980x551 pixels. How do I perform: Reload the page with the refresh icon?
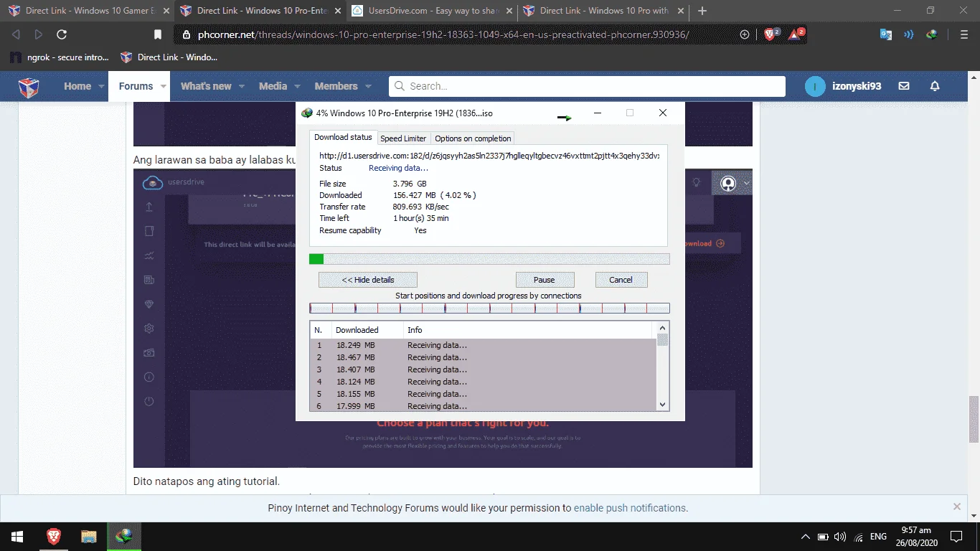[62, 34]
